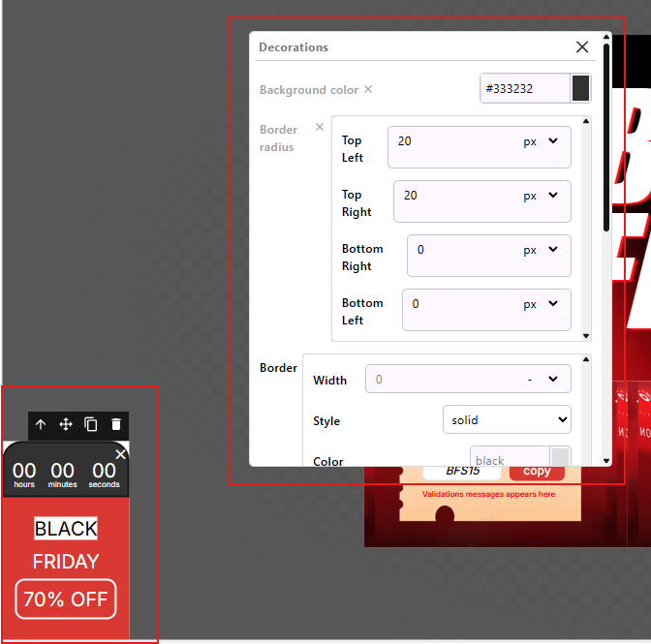Image resolution: width=651 pixels, height=644 pixels.
Task: Select the minutes countdown digits
Action: [x=62, y=471]
